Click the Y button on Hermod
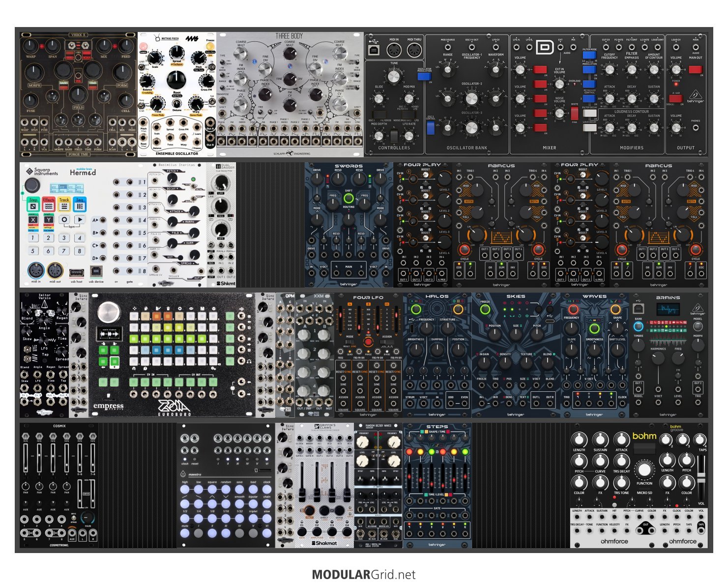Screen dimensions: 728x585 49,220
